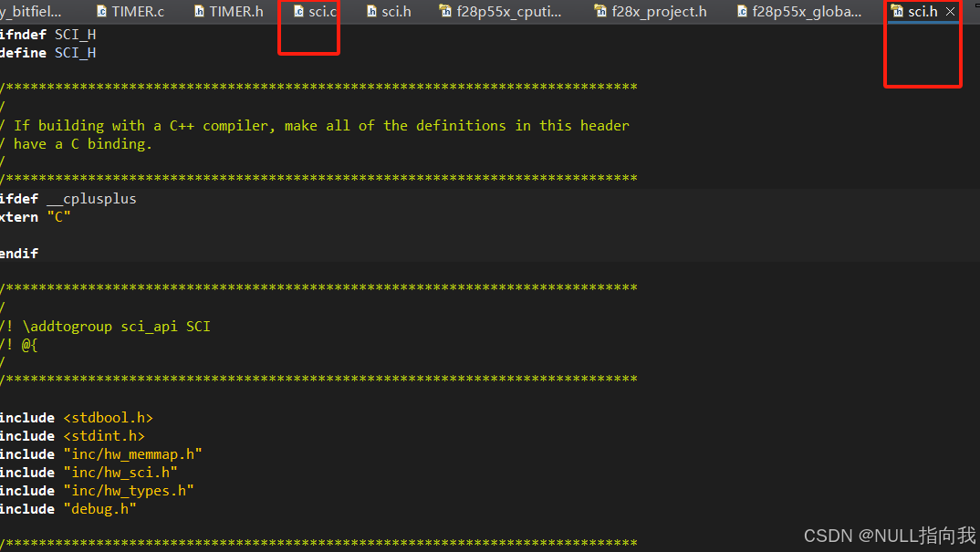This screenshot has width=980, height=552.
Task: Click the "inc/hw_types.h" include line
Action: point(97,491)
